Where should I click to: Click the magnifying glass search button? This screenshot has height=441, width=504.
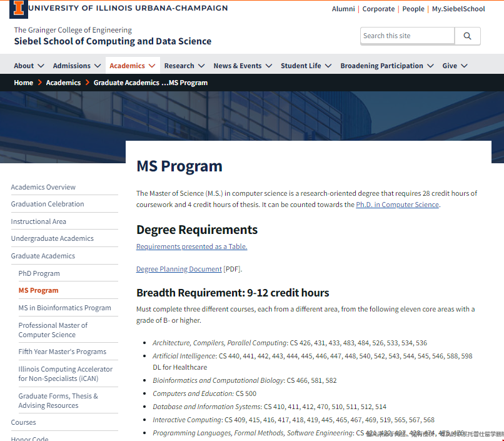click(x=467, y=36)
